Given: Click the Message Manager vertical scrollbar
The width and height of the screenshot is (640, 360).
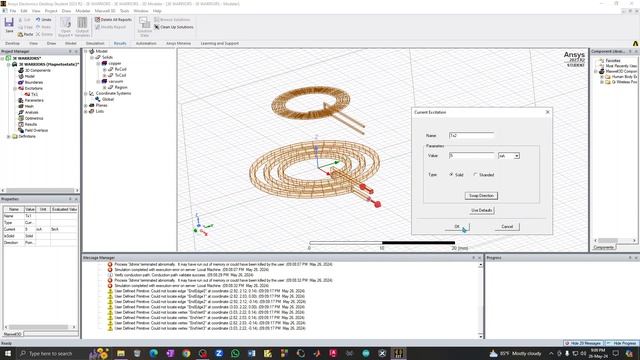Looking at the screenshot, I should (480, 300).
